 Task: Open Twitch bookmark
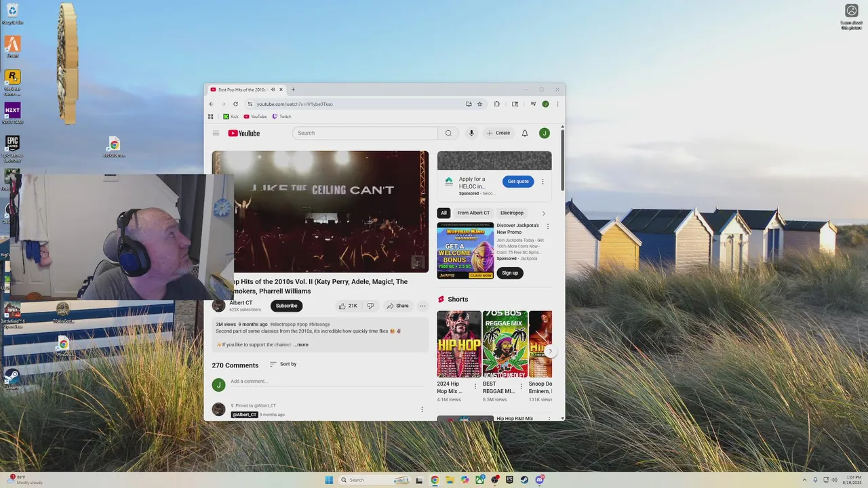click(x=281, y=117)
